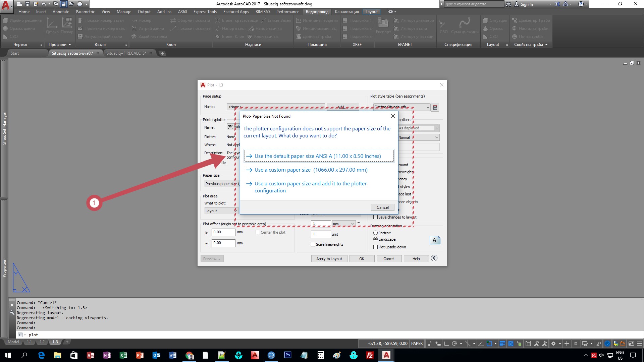Image resolution: width=644 pixels, height=362 pixels.
Task: Open Microsoft Edge from taskbar
Action: (x=41, y=355)
